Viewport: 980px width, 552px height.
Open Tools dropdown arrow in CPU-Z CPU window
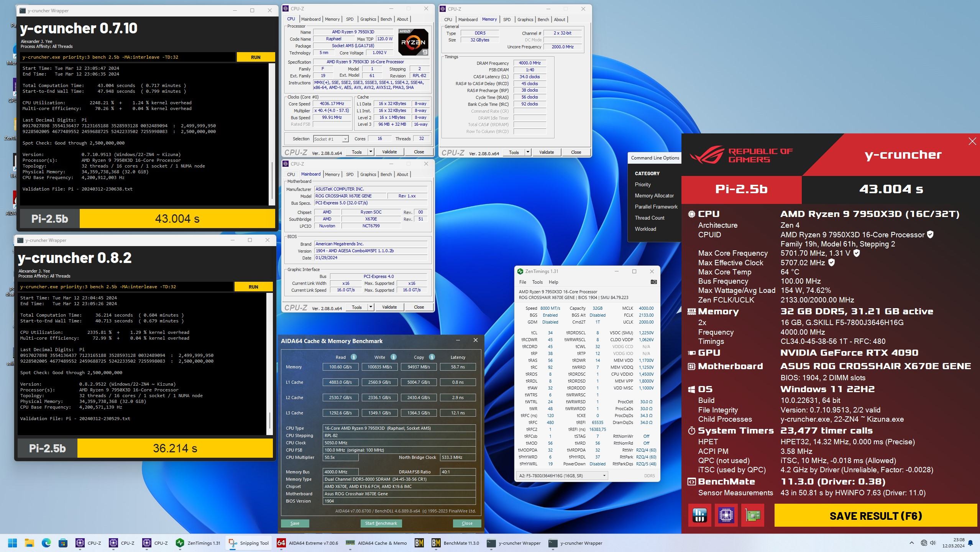click(371, 152)
